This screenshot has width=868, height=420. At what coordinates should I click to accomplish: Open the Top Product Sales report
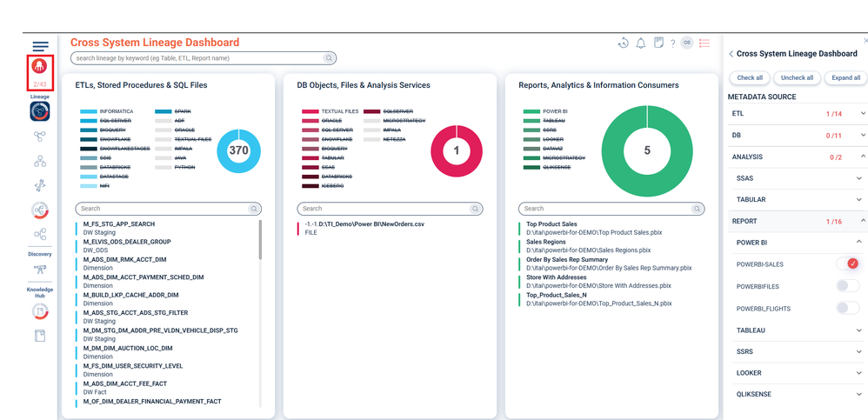594,228
